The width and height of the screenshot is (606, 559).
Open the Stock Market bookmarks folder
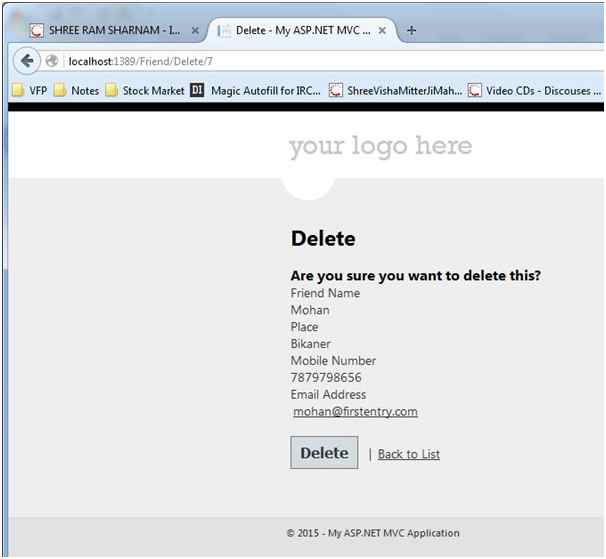[x=145, y=90]
